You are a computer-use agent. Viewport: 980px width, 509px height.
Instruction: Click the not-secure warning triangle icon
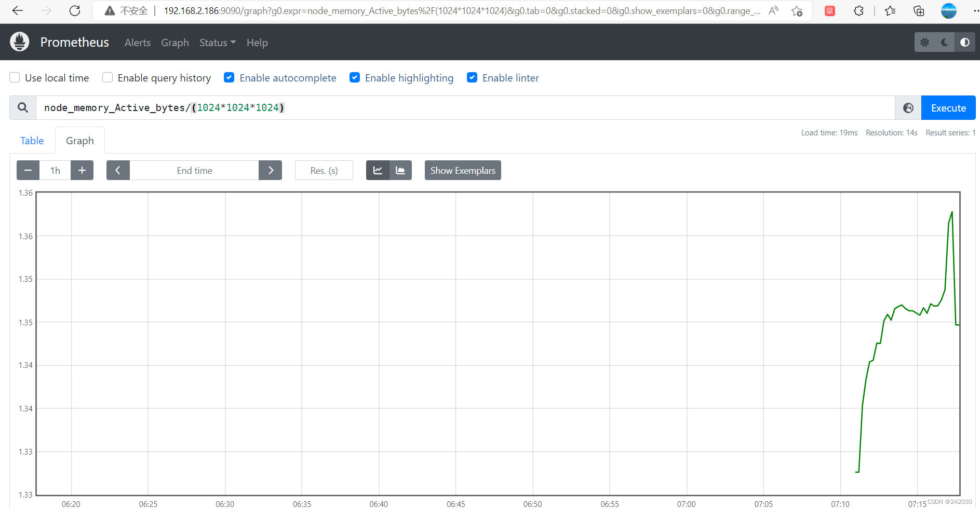coord(110,11)
